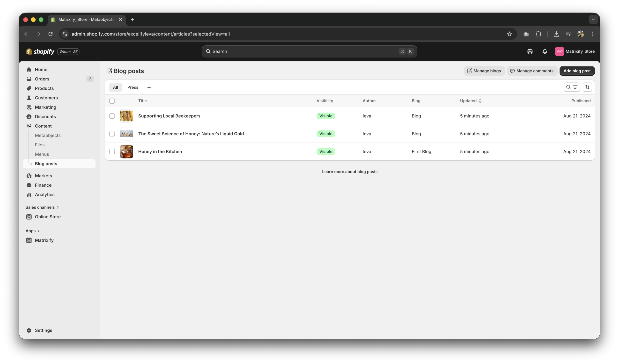Open browser extensions puzzle icon
The height and width of the screenshot is (364, 619).
(538, 34)
